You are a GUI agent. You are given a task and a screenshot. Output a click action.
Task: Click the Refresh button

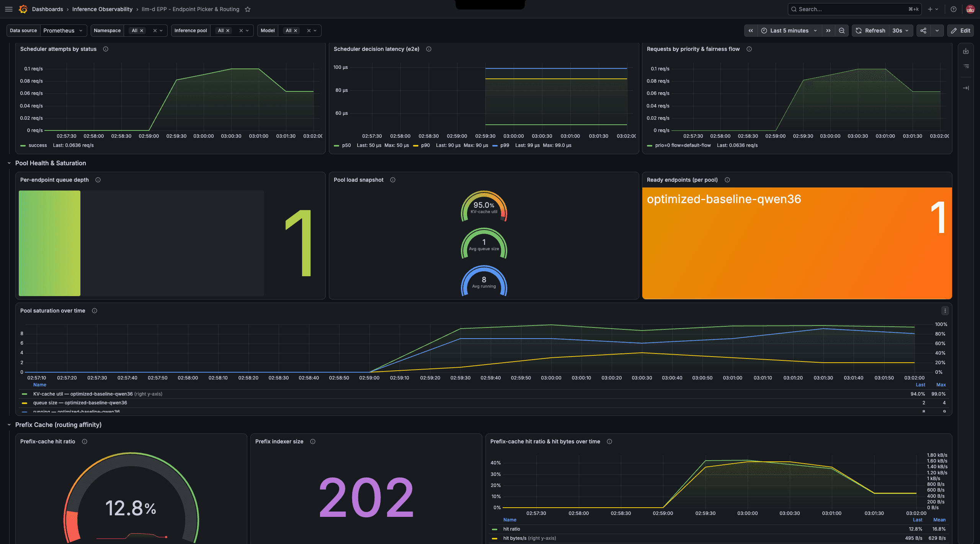[871, 31]
